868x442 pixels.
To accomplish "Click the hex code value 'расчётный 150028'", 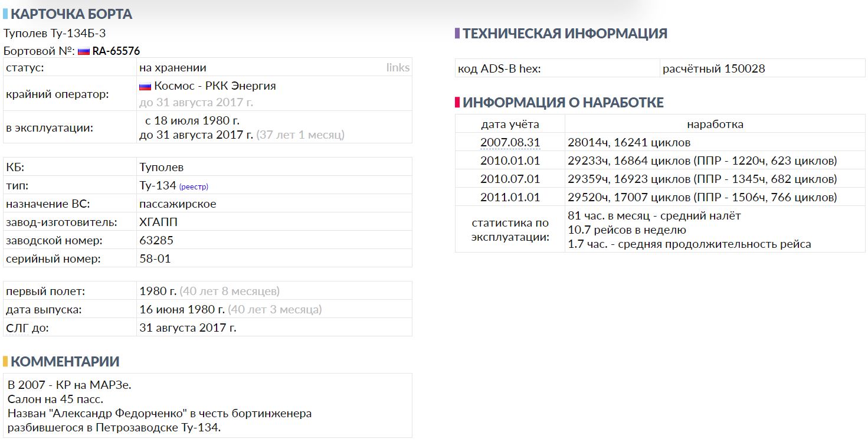I will coord(714,68).
